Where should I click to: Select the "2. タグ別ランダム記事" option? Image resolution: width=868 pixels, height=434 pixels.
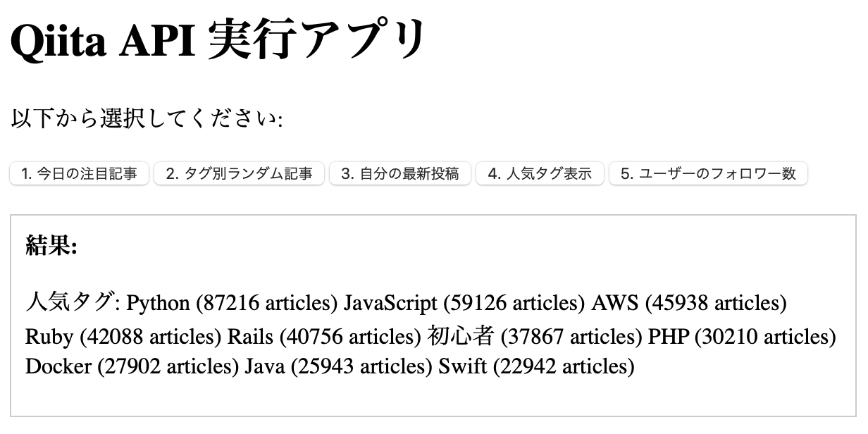pyautogui.click(x=239, y=173)
